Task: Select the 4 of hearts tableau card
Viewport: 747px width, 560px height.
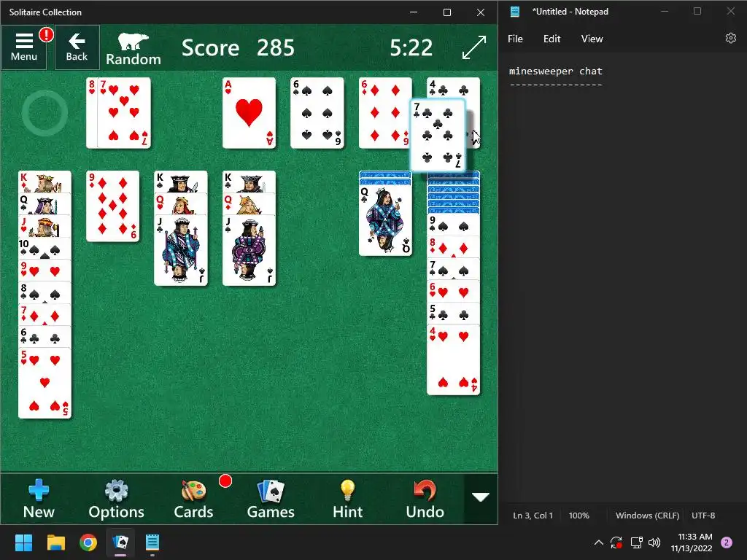Action: 454,360
